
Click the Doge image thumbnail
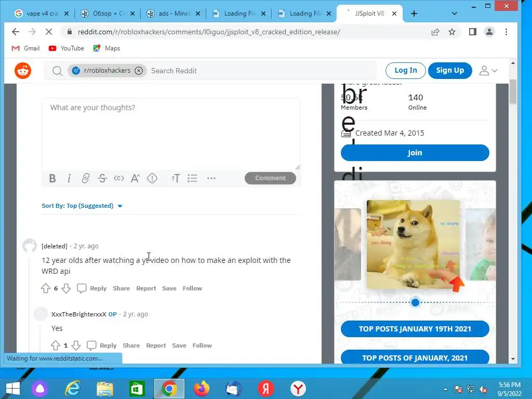click(x=413, y=244)
